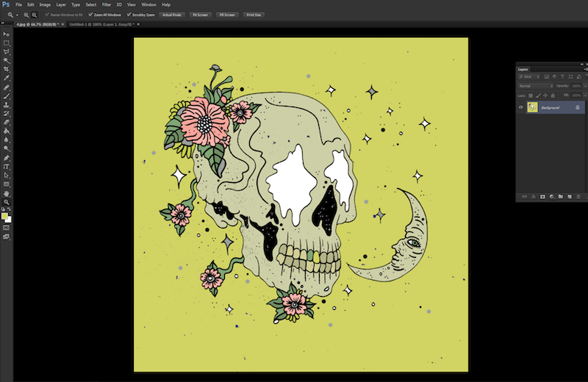Toggle shape layer filter in Layers panel
588x382 pixels.
point(571,76)
